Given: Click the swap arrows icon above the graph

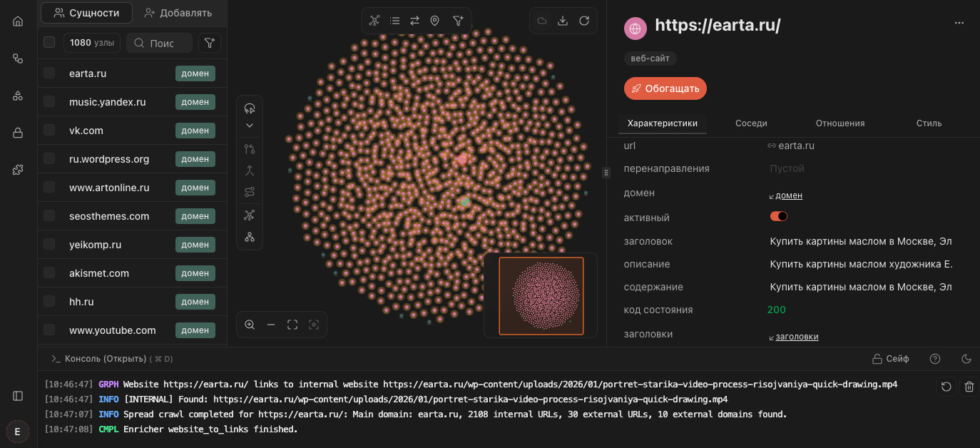Looking at the screenshot, I should click(414, 21).
